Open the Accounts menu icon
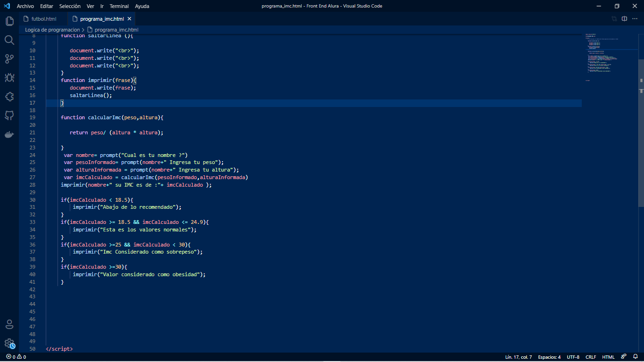 9,324
